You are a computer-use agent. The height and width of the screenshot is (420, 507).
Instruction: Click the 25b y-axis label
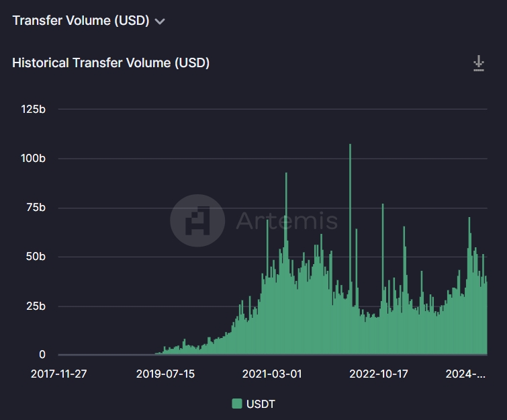[36, 306]
